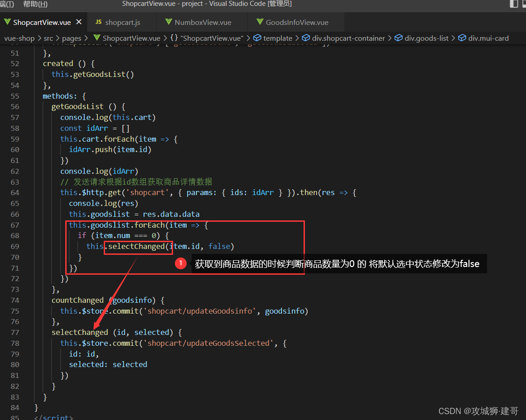Open vue-shop breadcrumb segment

point(19,38)
